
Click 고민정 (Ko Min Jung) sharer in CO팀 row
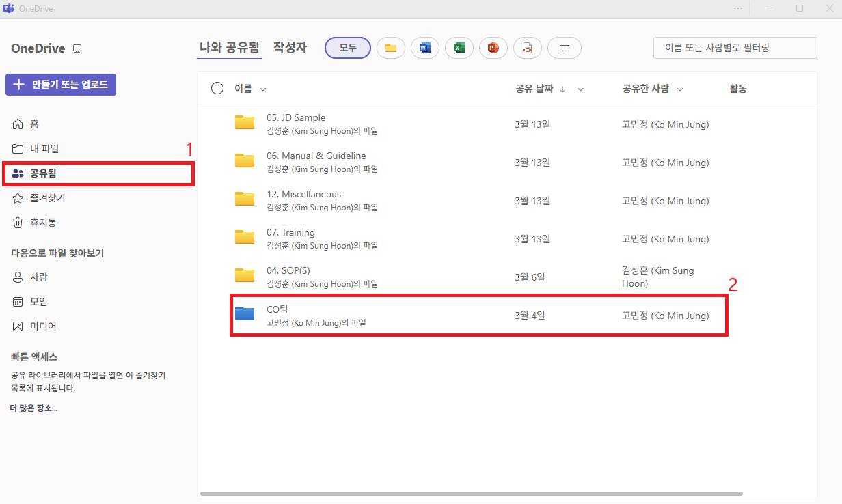[x=665, y=316]
